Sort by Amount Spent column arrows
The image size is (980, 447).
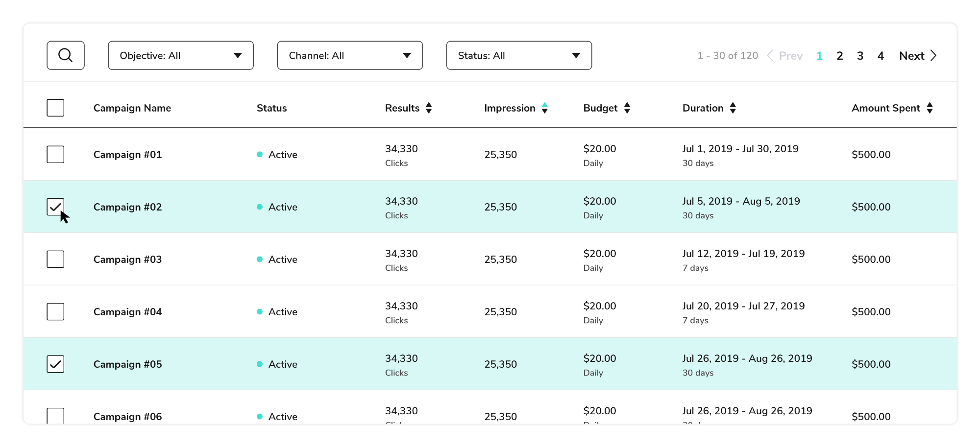(x=930, y=108)
